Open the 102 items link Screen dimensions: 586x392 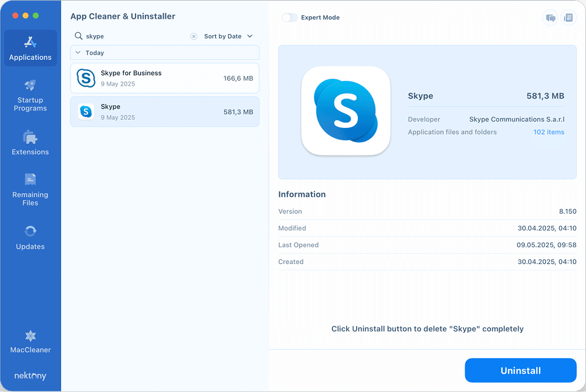coord(548,132)
